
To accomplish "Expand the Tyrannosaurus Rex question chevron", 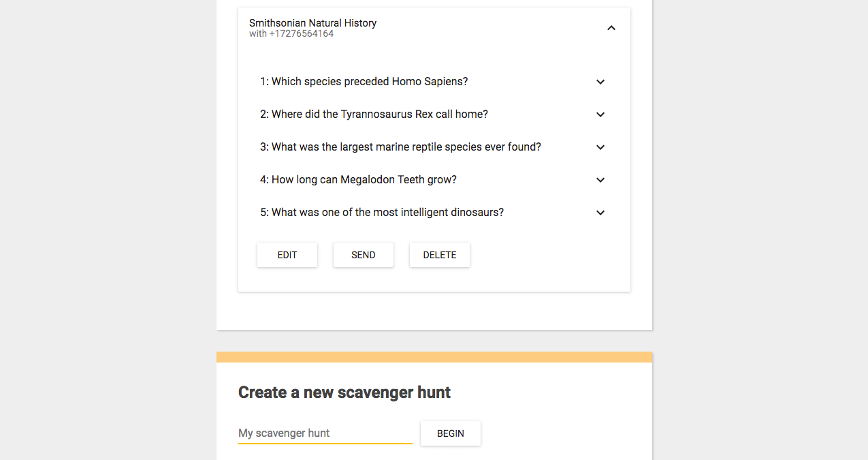I will pyautogui.click(x=600, y=114).
